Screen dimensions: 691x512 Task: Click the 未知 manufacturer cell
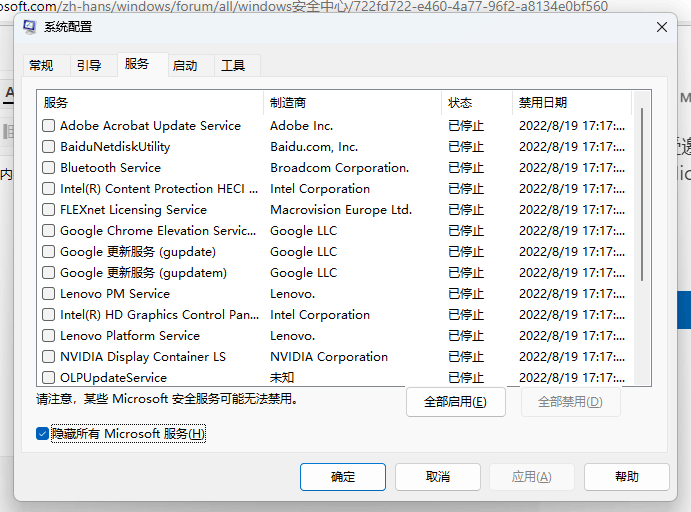282,378
